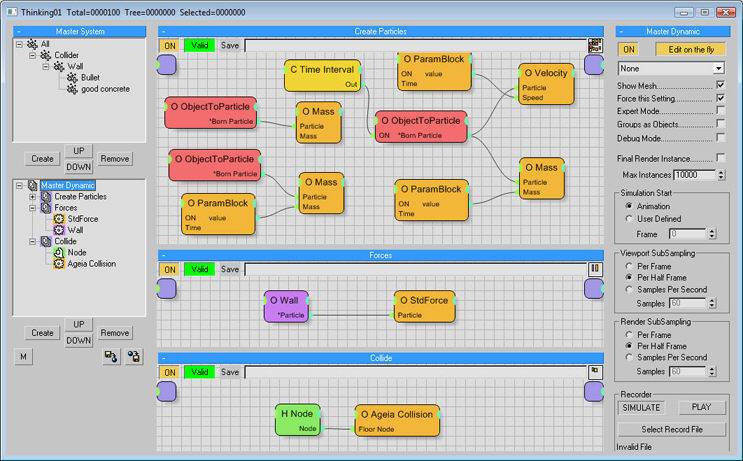Click the icon at top-right of Create Particles
Viewport: 743px width, 461px height.
pos(594,45)
